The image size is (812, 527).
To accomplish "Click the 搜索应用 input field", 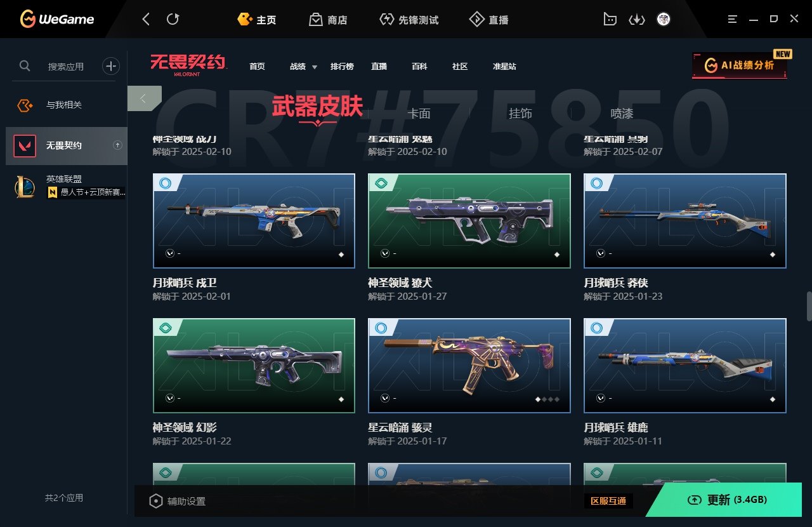I will (x=66, y=66).
